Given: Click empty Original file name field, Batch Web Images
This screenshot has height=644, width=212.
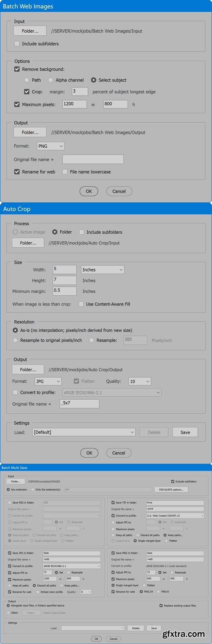Looking at the screenshot, I should click(93, 159).
